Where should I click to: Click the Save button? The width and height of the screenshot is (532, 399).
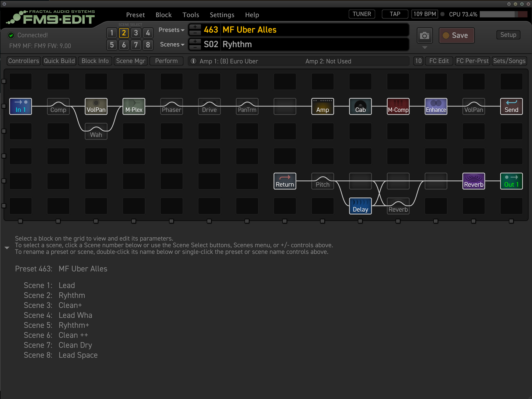[457, 35]
